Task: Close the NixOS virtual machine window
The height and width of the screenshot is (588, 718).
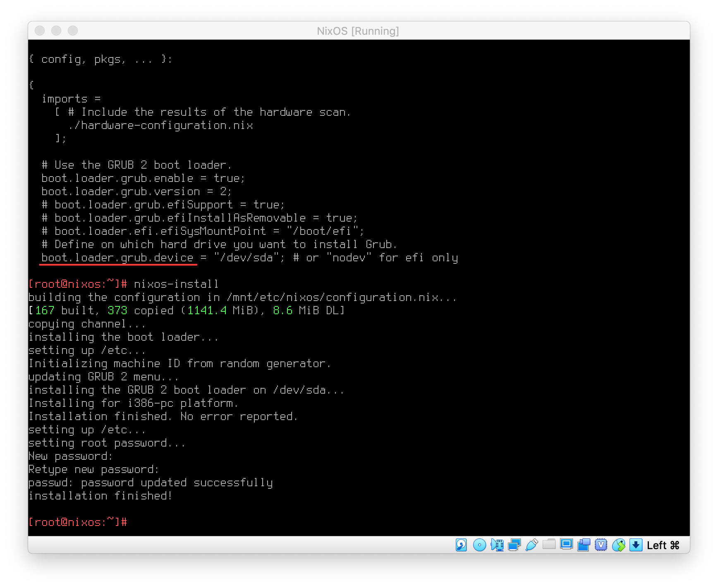Action: [x=40, y=31]
